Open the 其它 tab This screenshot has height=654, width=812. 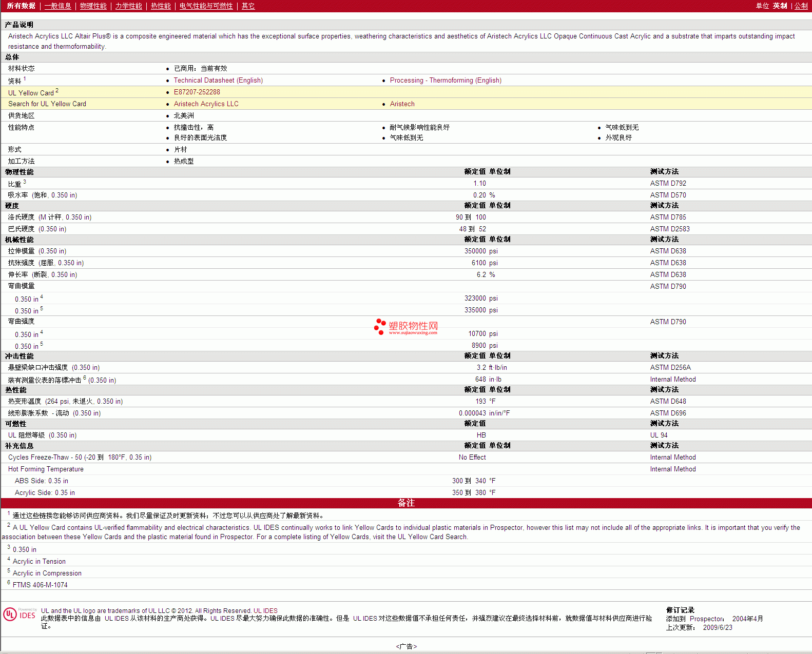[248, 6]
